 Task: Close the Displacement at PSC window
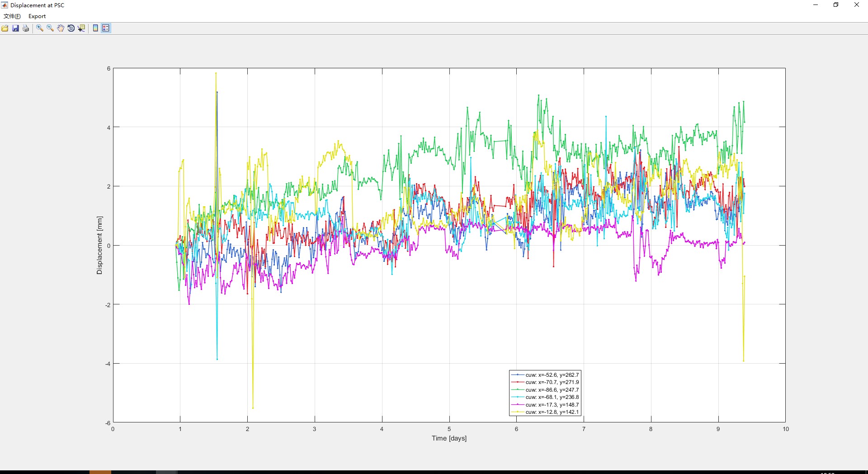[857, 5]
